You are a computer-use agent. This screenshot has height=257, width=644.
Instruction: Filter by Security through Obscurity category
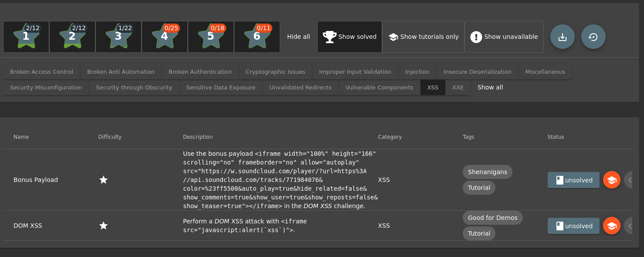(x=134, y=87)
